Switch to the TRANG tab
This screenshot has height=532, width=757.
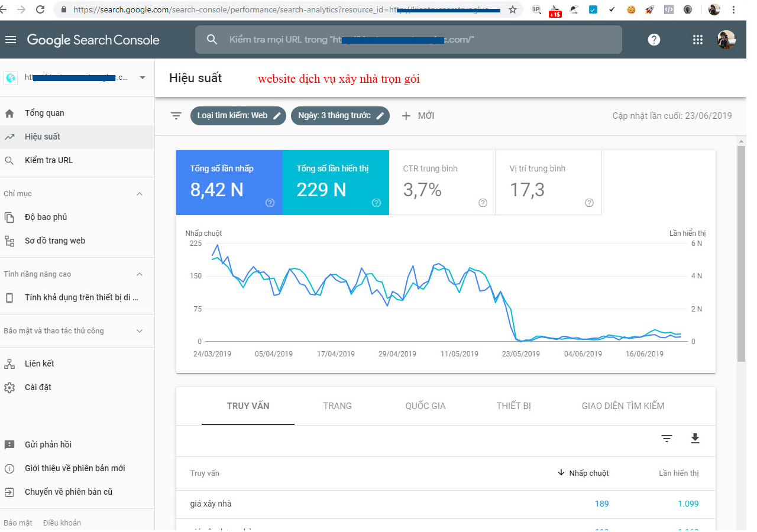point(337,406)
